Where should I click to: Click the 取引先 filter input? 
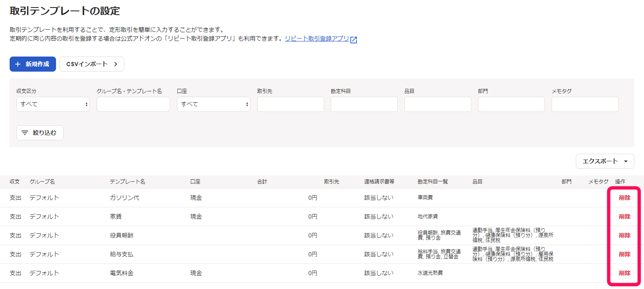291,104
